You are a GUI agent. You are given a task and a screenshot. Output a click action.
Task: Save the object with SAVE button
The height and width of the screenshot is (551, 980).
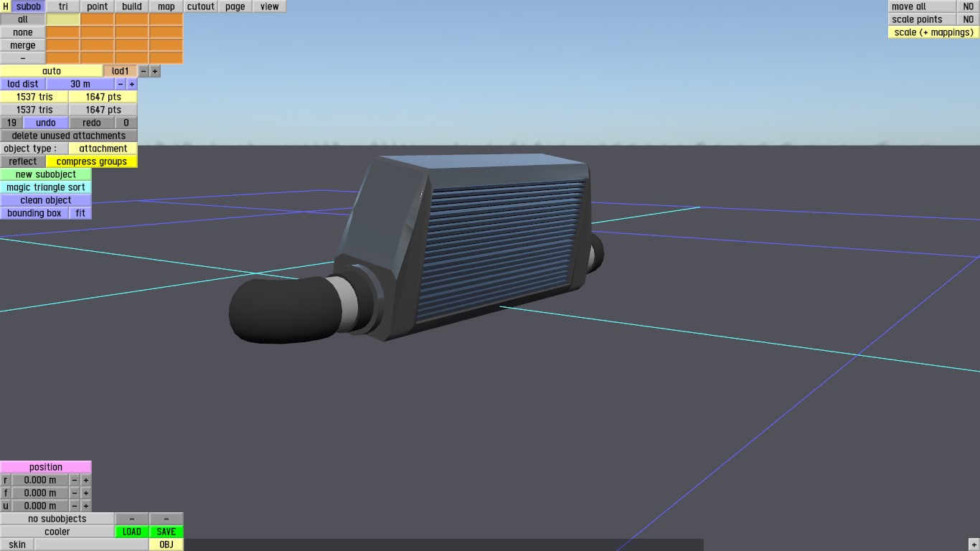(x=166, y=532)
